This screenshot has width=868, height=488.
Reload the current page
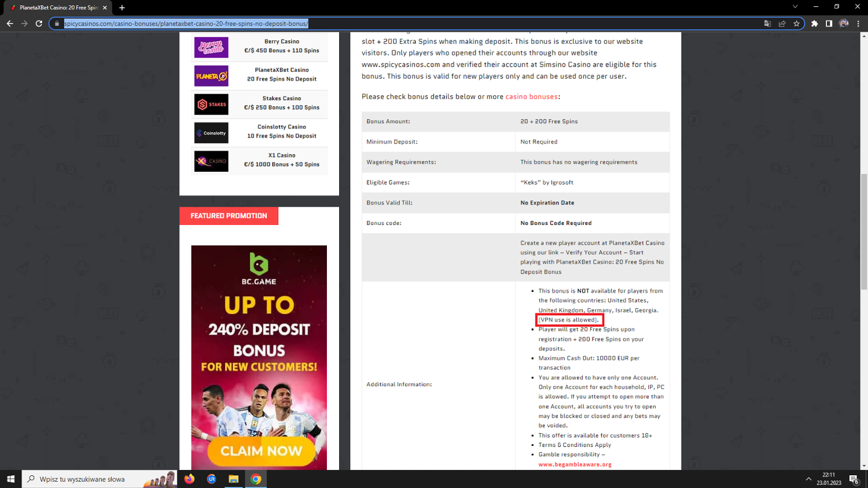[x=39, y=24]
